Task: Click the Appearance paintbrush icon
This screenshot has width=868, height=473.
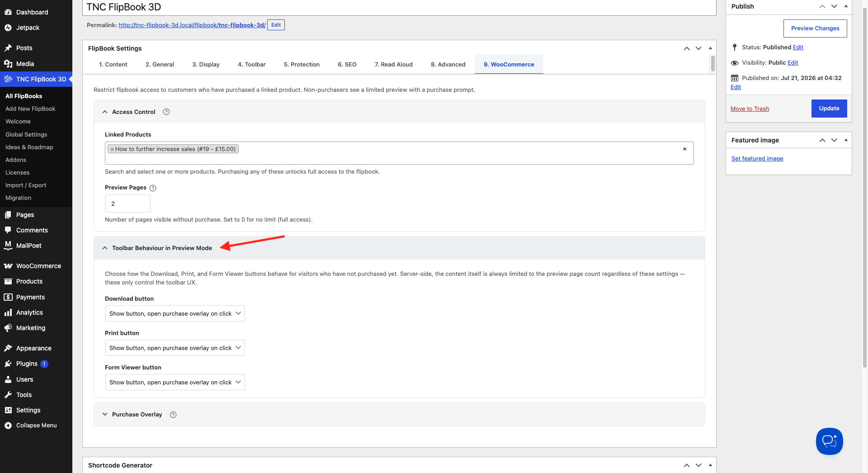Action: click(8, 348)
